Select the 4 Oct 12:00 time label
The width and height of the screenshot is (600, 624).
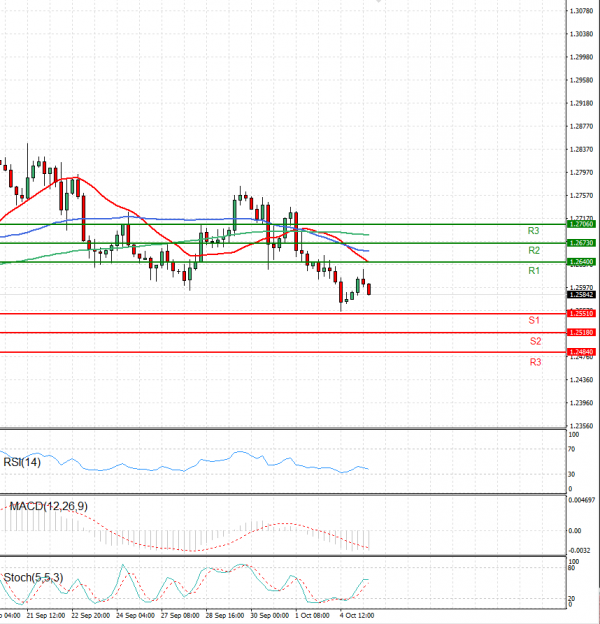tap(357, 615)
